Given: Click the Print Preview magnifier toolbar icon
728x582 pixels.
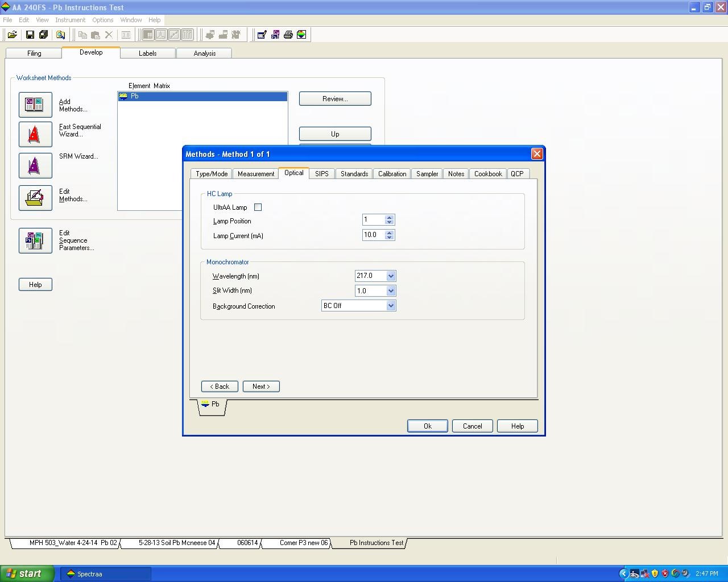Looking at the screenshot, I should coord(60,35).
